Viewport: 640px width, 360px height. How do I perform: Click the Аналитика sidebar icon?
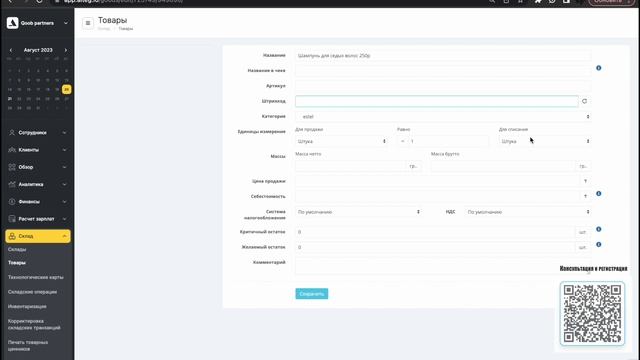pos(12,184)
